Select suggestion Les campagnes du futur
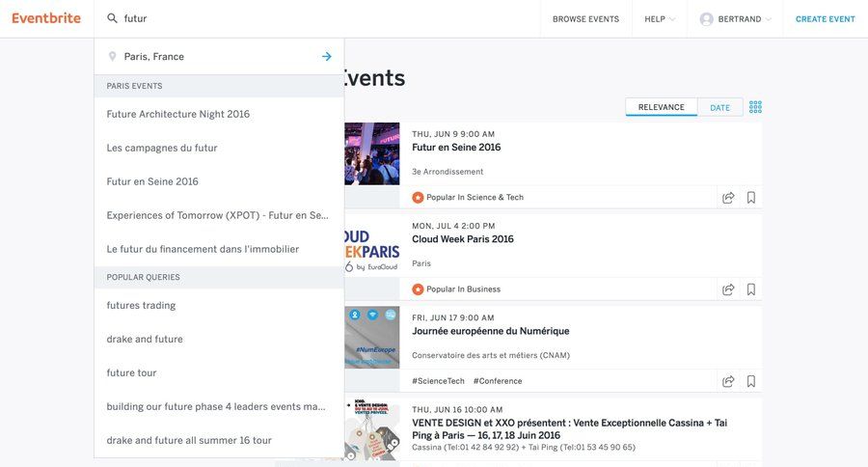 (x=219, y=148)
